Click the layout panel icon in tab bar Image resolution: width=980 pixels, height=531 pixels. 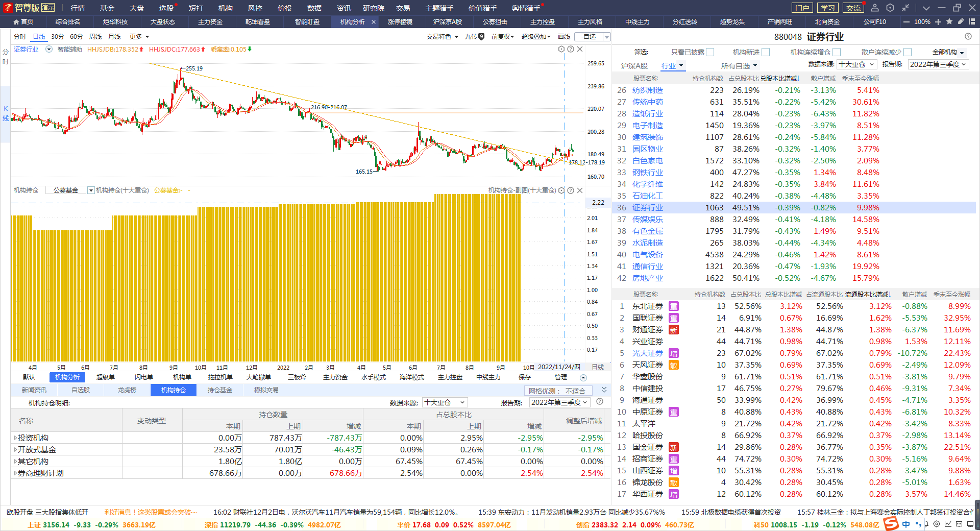pos(972,21)
